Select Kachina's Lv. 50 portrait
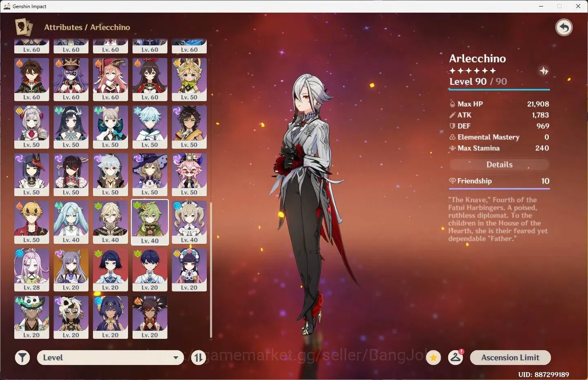This screenshot has height=380, width=588. 189,80
